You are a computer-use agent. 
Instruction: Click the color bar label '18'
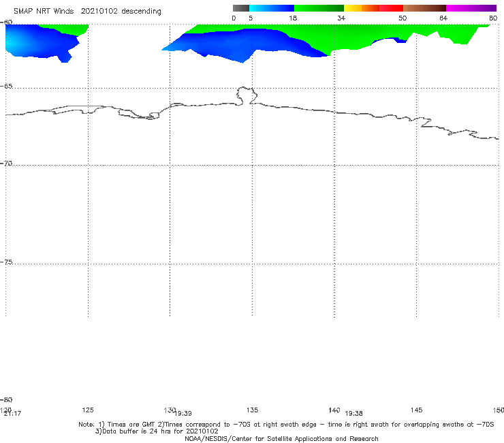click(x=293, y=18)
